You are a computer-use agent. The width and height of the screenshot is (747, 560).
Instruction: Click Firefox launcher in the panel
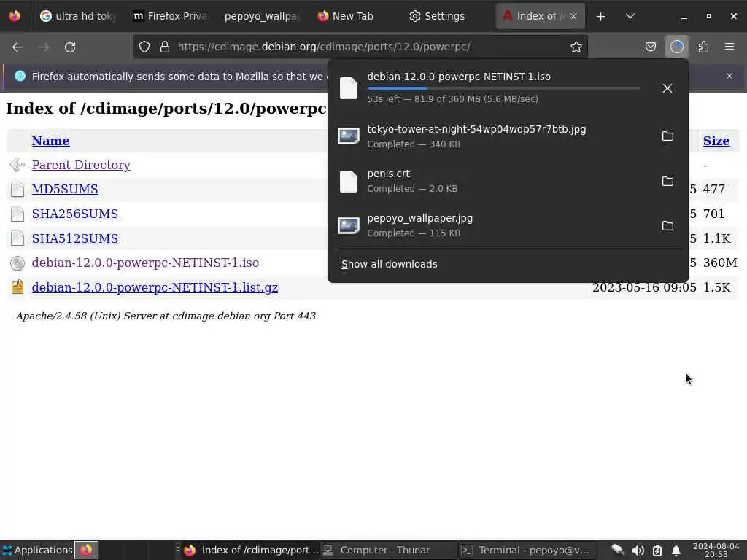point(86,550)
